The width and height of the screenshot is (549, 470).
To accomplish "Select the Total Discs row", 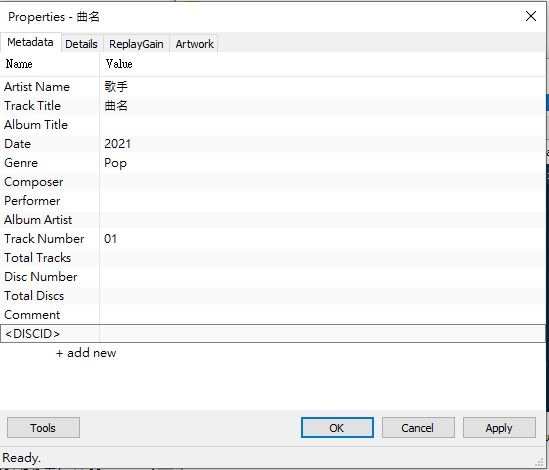I will pyautogui.click(x=272, y=296).
